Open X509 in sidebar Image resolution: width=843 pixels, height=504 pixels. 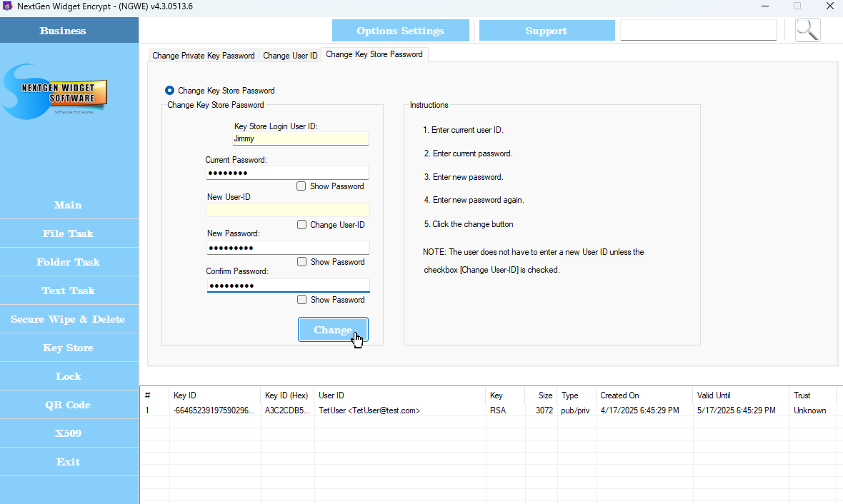click(x=69, y=433)
